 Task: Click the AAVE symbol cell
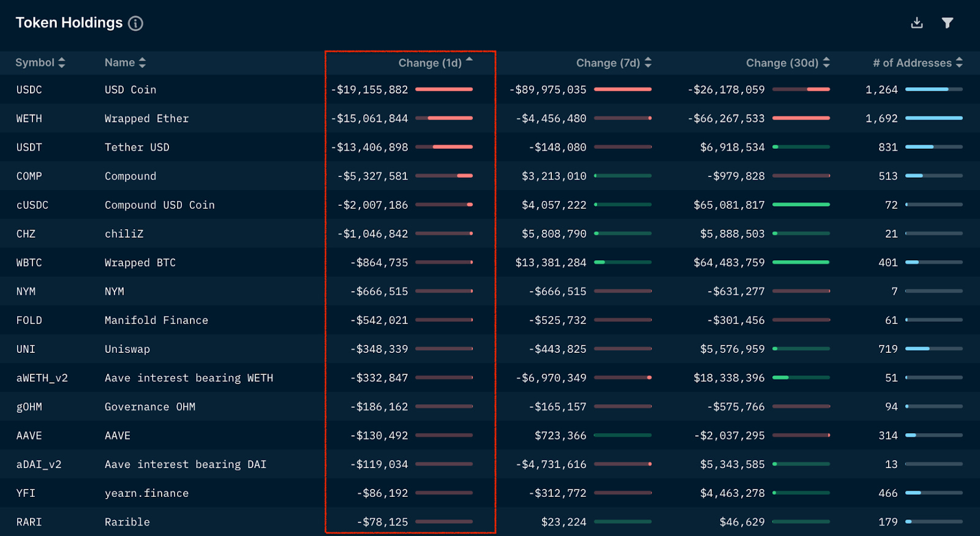pyautogui.click(x=29, y=436)
